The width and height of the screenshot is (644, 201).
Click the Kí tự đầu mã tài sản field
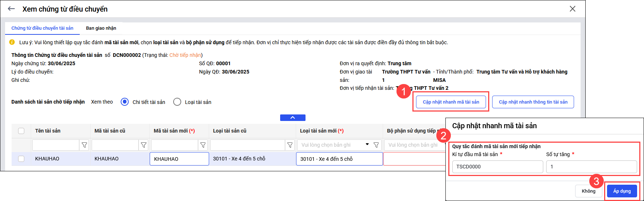[x=497, y=167]
